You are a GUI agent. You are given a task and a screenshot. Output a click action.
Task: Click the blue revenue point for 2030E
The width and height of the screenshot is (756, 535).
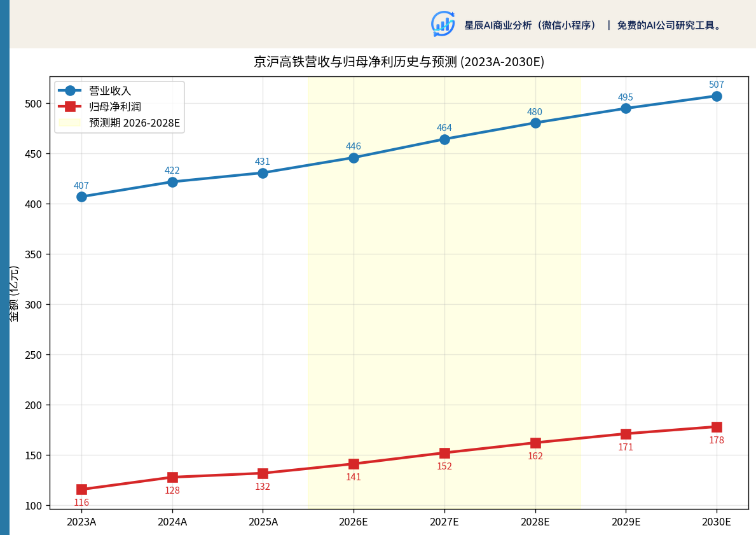tap(717, 97)
